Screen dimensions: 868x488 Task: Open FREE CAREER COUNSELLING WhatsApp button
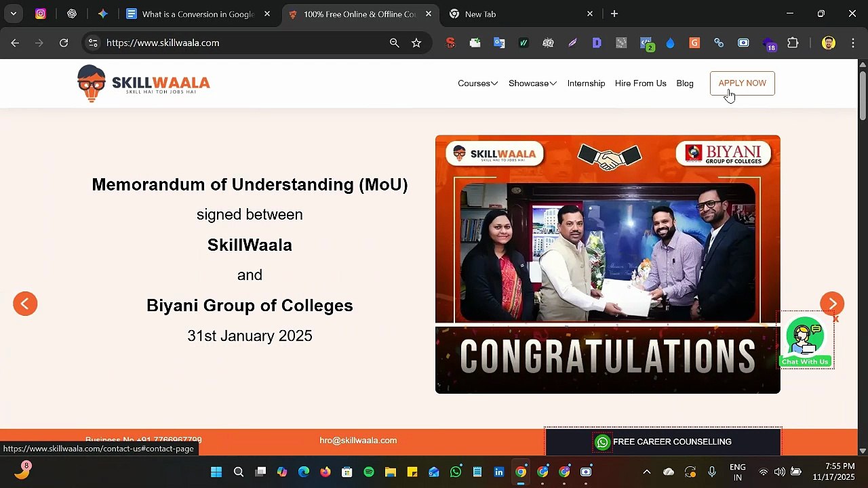coord(663,442)
